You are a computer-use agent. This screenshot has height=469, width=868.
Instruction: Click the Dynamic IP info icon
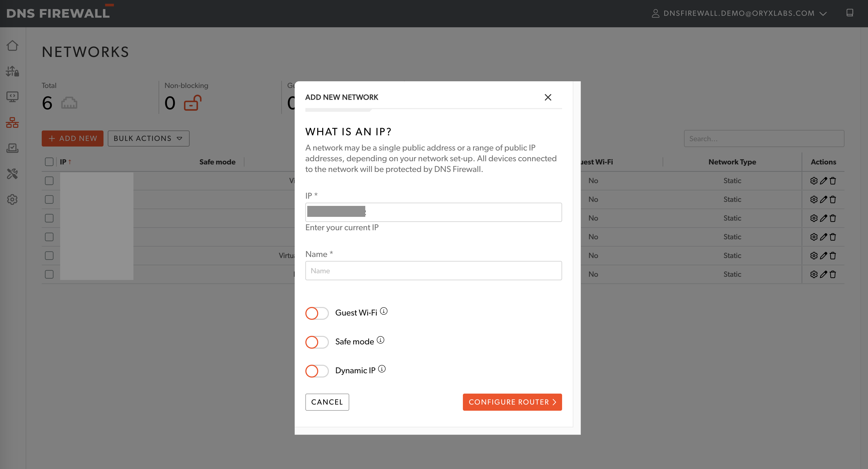[382, 369]
